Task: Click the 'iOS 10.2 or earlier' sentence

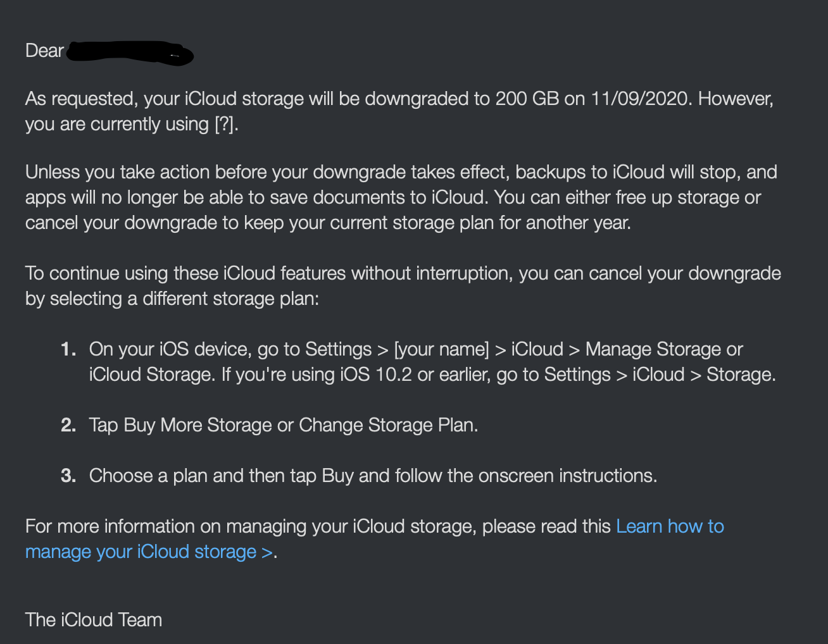Action: [498, 375]
